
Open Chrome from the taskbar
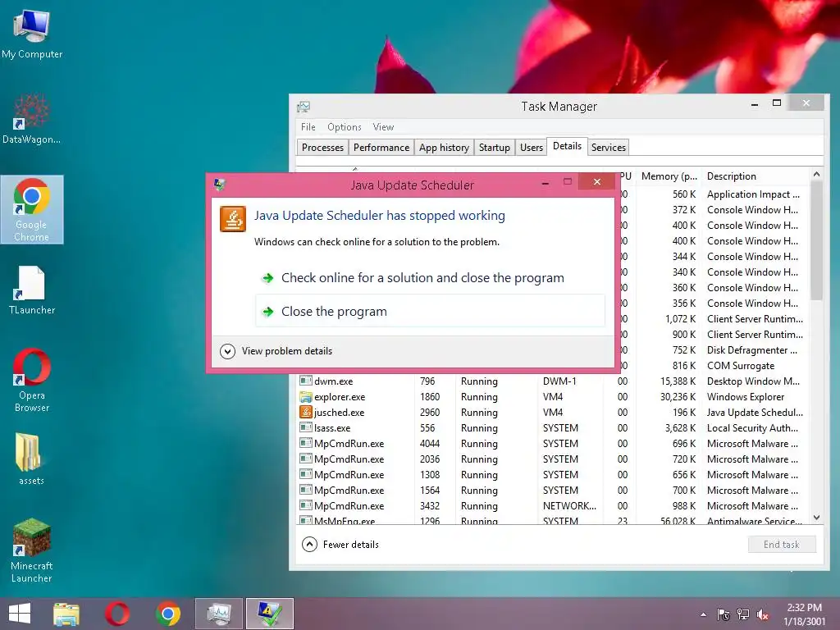click(168, 614)
